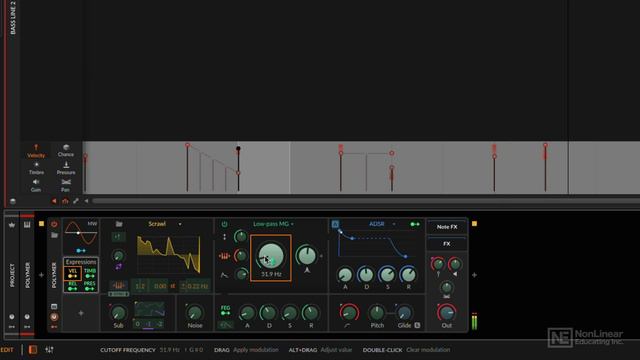Toggle the mixer panel icon in footer
The height and width of the screenshot is (360, 640).
click(49, 350)
